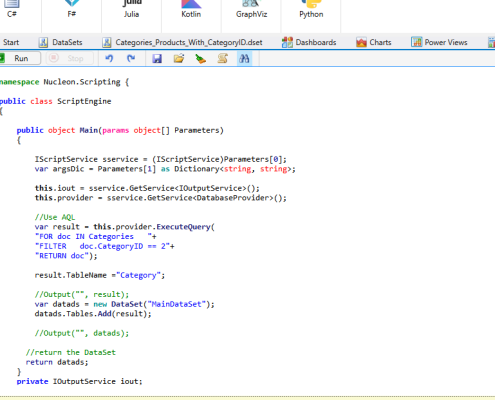The width and height of the screenshot is (495, 400).
Task: Run the script
Action: [x=19, y=58]
